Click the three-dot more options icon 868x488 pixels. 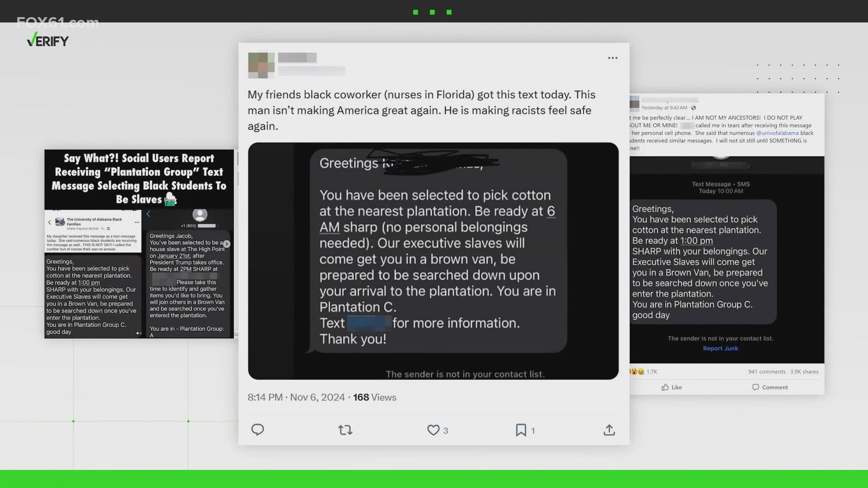612,58
